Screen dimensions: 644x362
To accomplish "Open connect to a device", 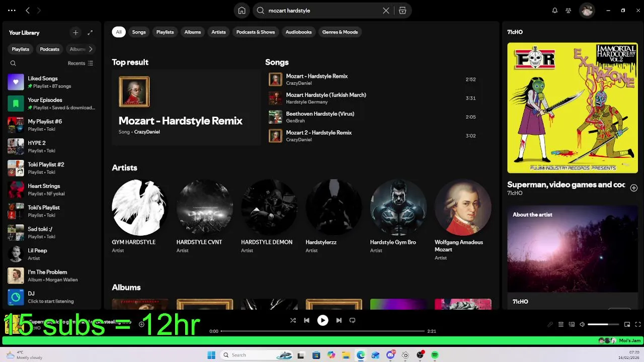I will (x=572, y=324).
